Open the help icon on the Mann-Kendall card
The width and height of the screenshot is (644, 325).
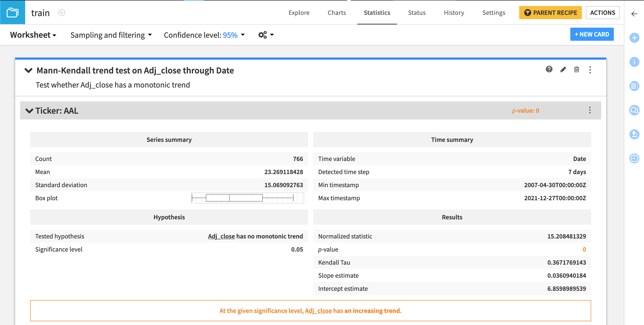[549, 70]
